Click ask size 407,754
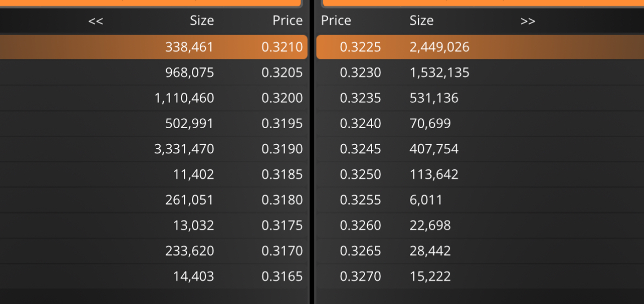 click(x=434, y=149)
